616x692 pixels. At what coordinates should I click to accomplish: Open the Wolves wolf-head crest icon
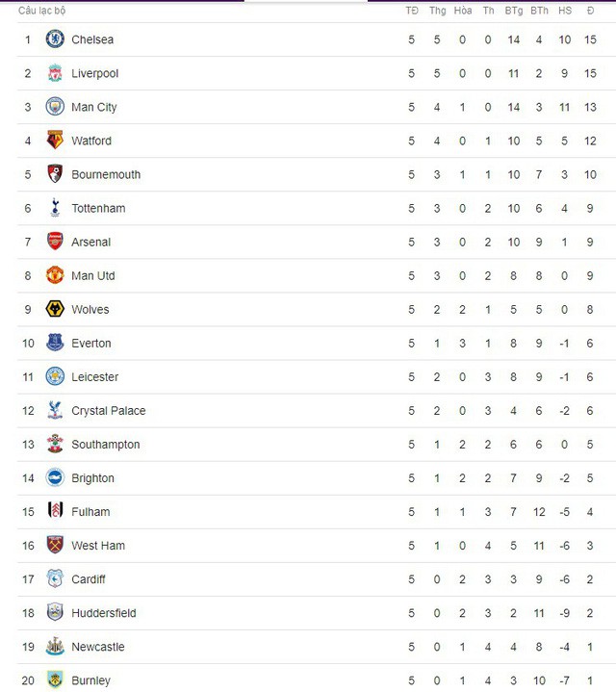pos(55,309)
